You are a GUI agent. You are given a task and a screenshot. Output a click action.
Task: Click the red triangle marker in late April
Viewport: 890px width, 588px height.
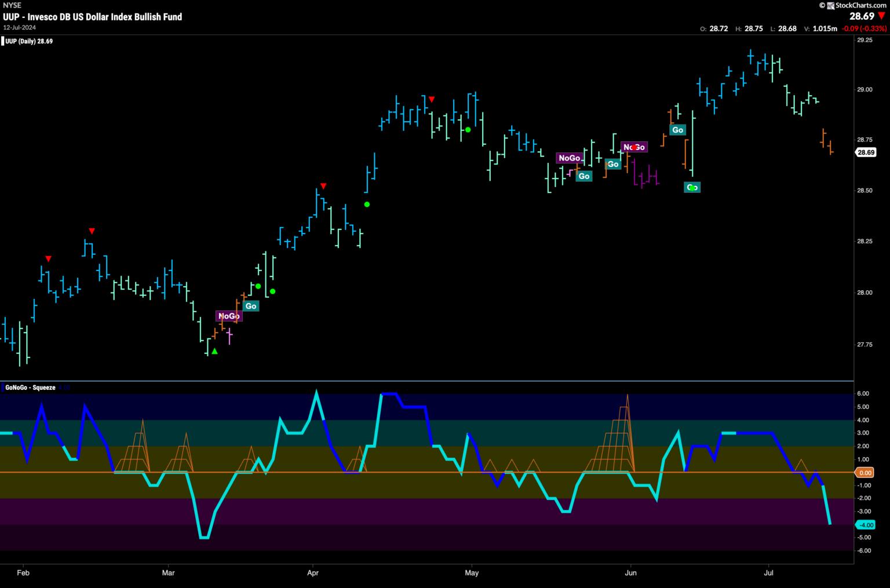tap(432, 100)
